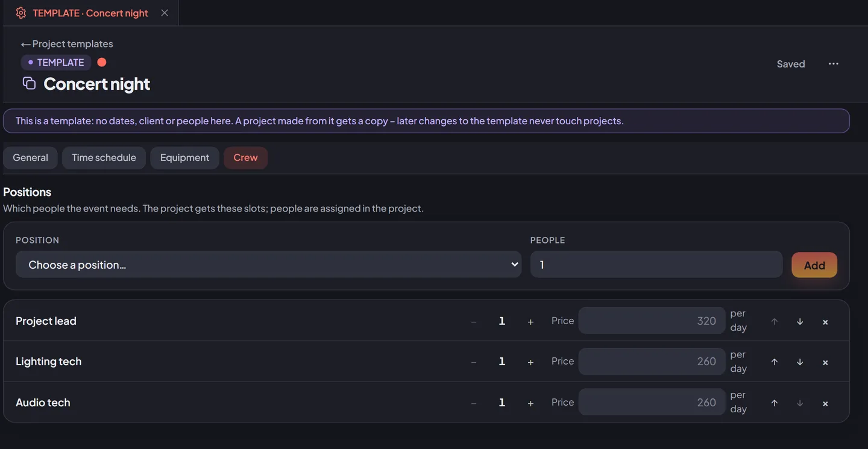Edit the Lighting tech price field
Viewport: 868px width, 449px height.
click(x=652, y=361)
